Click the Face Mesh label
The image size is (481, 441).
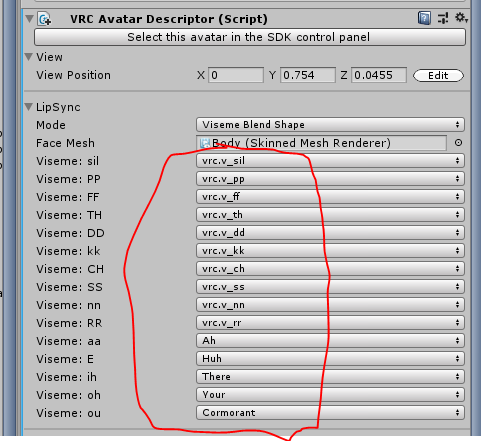[65, 143]
